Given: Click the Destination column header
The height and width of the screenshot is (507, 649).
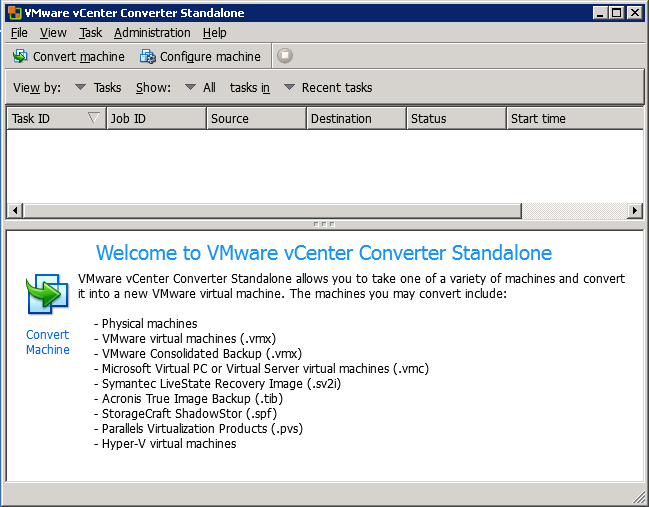Looking at the screenshot, I should tap(355, 118).
